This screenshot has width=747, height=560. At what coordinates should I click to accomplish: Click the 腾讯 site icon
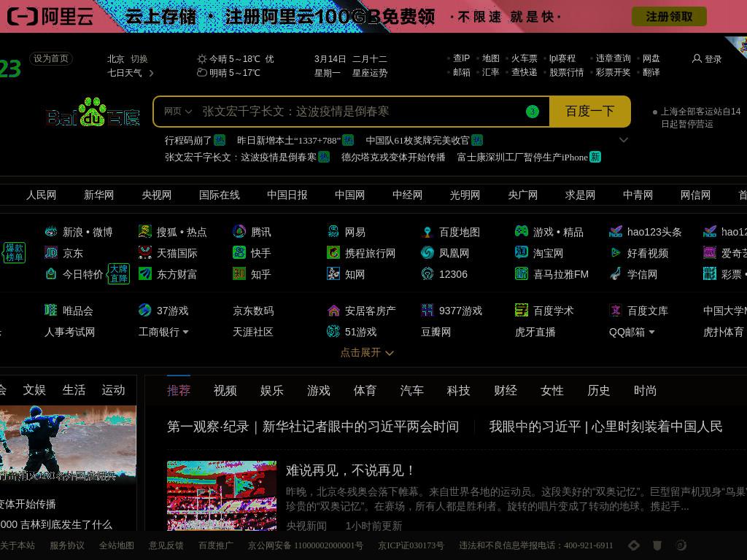pos(239,232)
